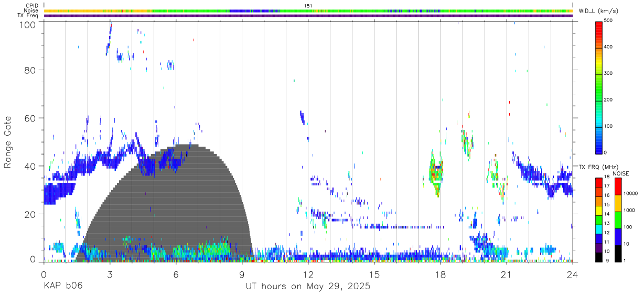Click the 15 hour tick on the UT axis
The width and height of the screenshot is (644, 297).
(374, 274)
